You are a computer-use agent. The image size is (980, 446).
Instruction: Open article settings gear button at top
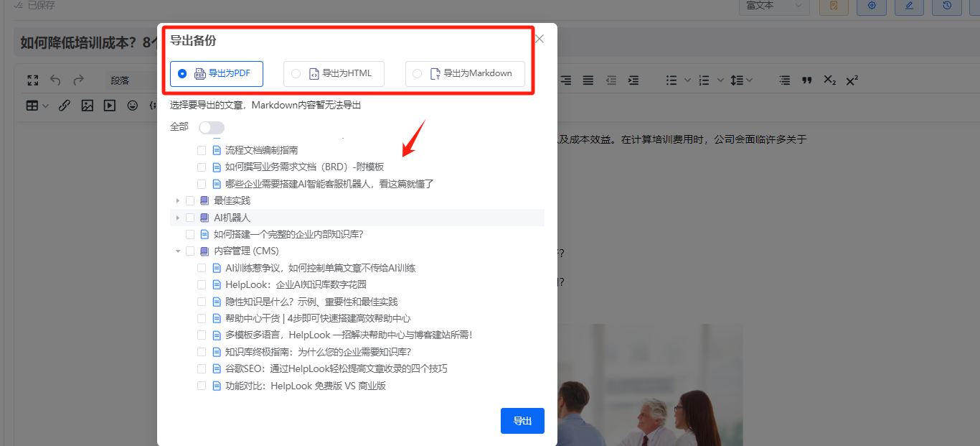point(872,6)
